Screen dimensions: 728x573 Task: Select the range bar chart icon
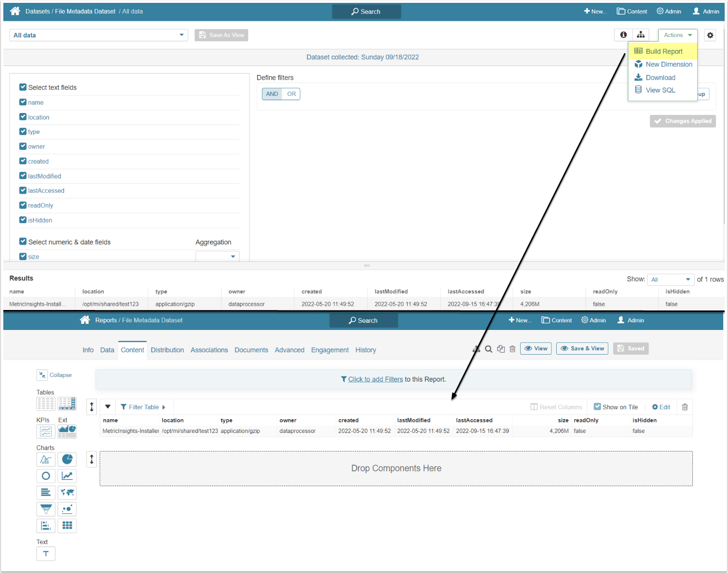(46, 526)
